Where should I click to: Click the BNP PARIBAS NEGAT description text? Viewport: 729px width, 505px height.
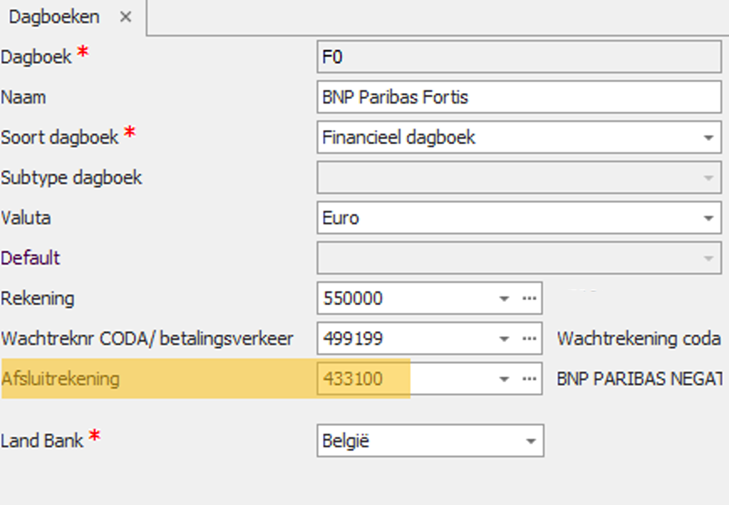point(638,379)
